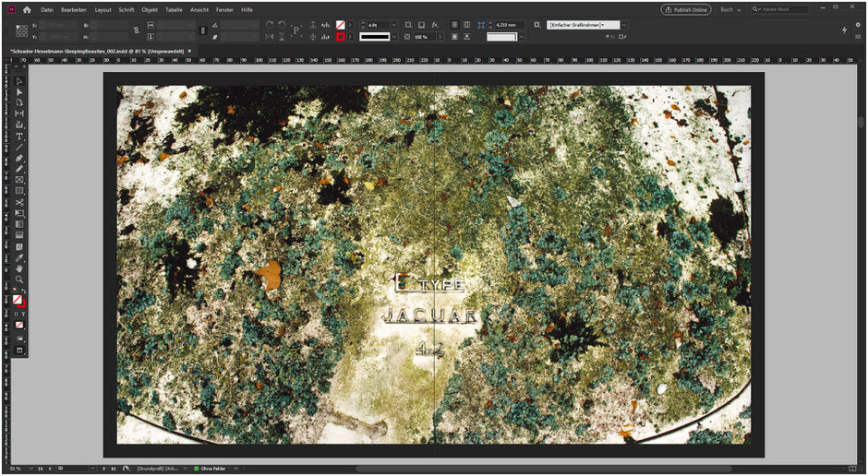Select the Rectangle Frame tool

point(19,180)
